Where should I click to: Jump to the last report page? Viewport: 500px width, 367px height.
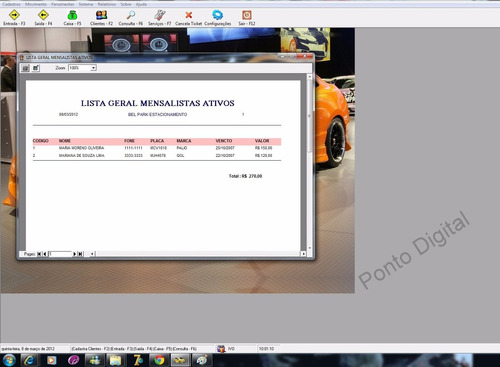coord(80,254)
